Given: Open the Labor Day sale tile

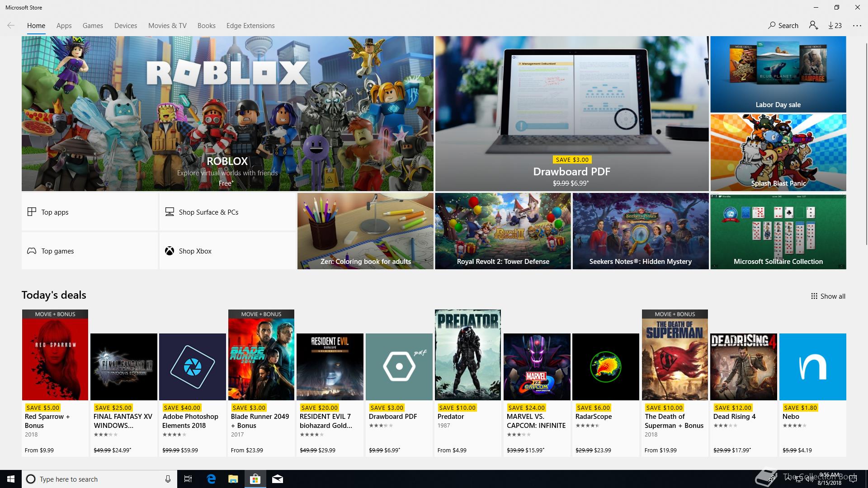Looking at the screenshot, I should coord(778,74).
